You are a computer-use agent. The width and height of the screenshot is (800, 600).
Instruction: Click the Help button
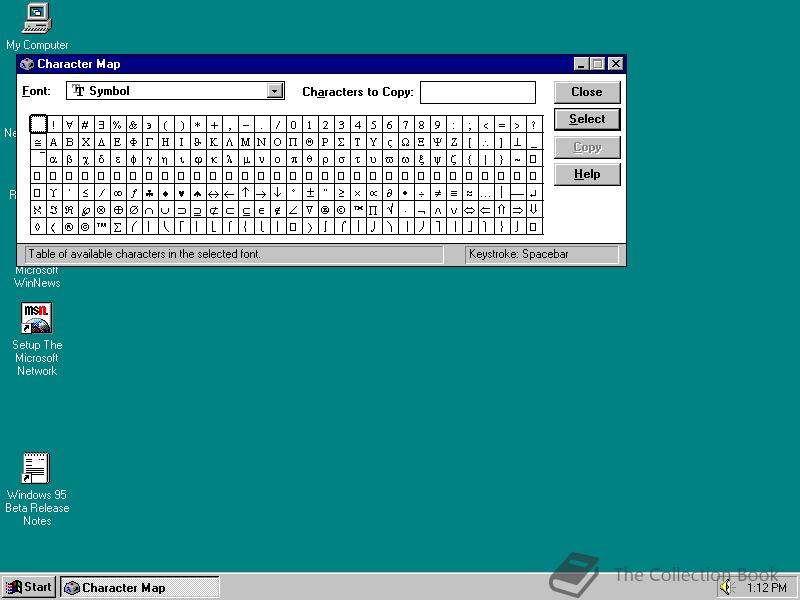click(x=587, y=174)
